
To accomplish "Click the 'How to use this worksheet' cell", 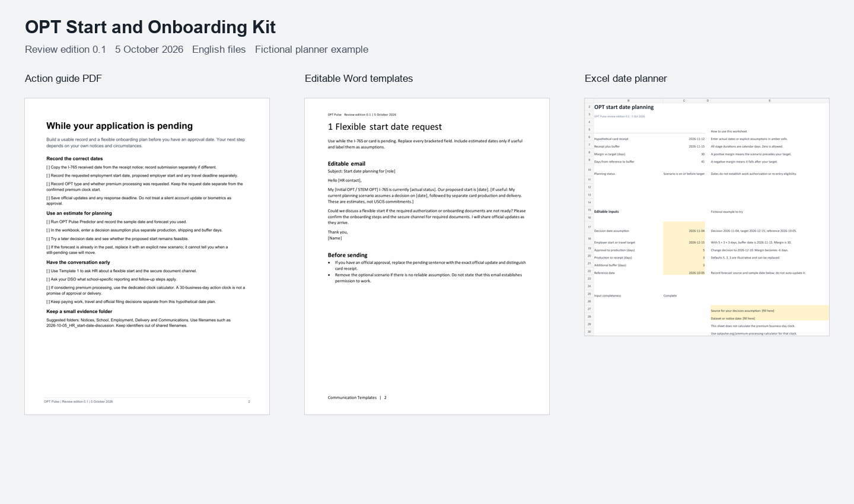I will point(729,132).
